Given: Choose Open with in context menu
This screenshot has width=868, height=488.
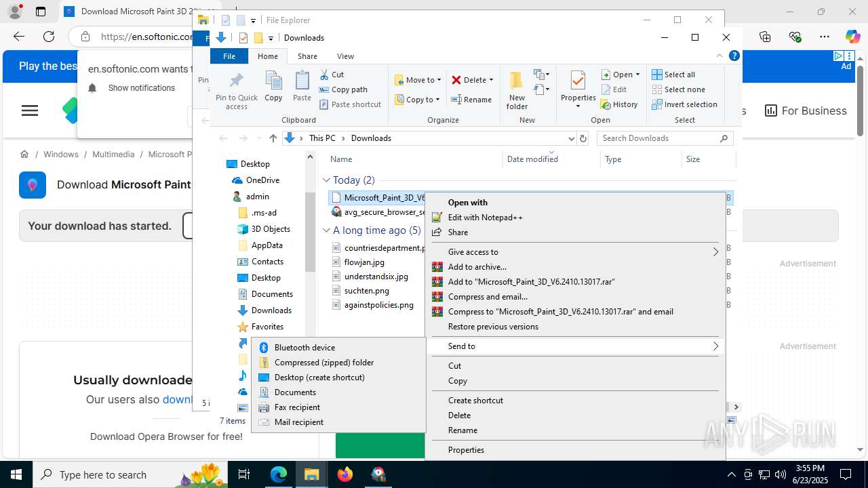Looking at the screenshot, I should click(576, 203).
